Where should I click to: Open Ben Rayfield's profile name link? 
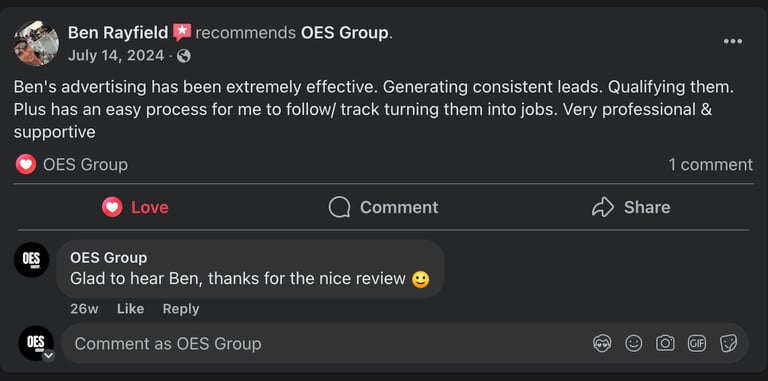(118, 33)
